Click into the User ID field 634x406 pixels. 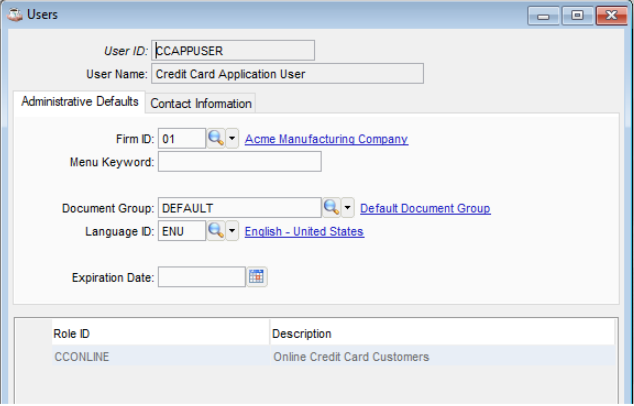[x=233, y=50]
